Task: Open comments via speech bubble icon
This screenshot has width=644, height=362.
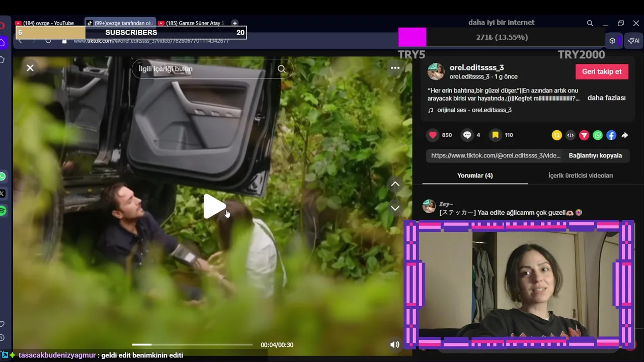Action: 467,135
